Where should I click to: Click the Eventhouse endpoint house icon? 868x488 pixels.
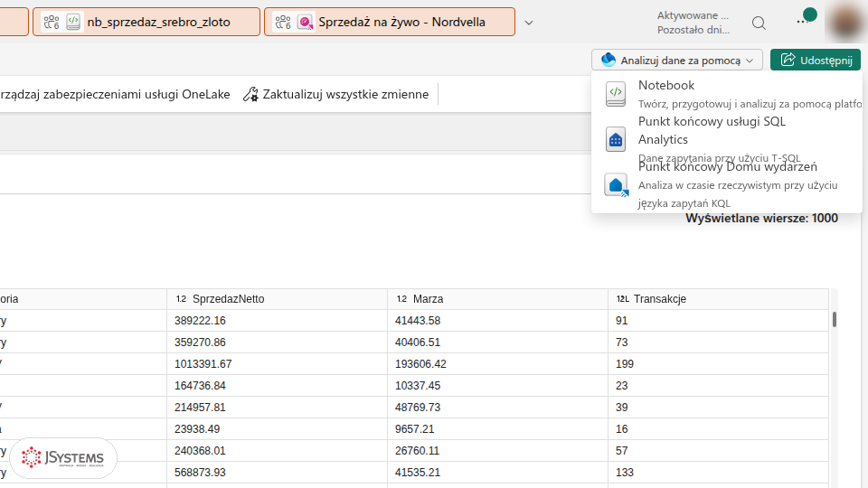(616, 185)
